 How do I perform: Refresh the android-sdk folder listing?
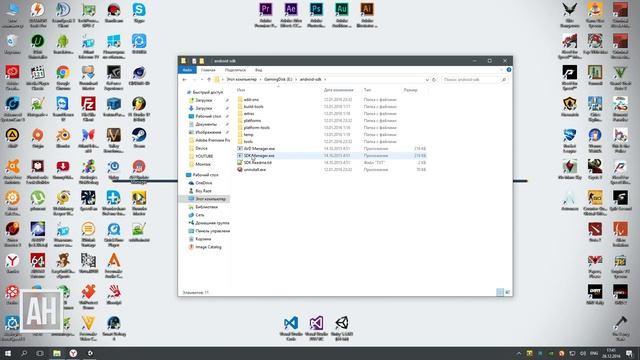(434, 80)
